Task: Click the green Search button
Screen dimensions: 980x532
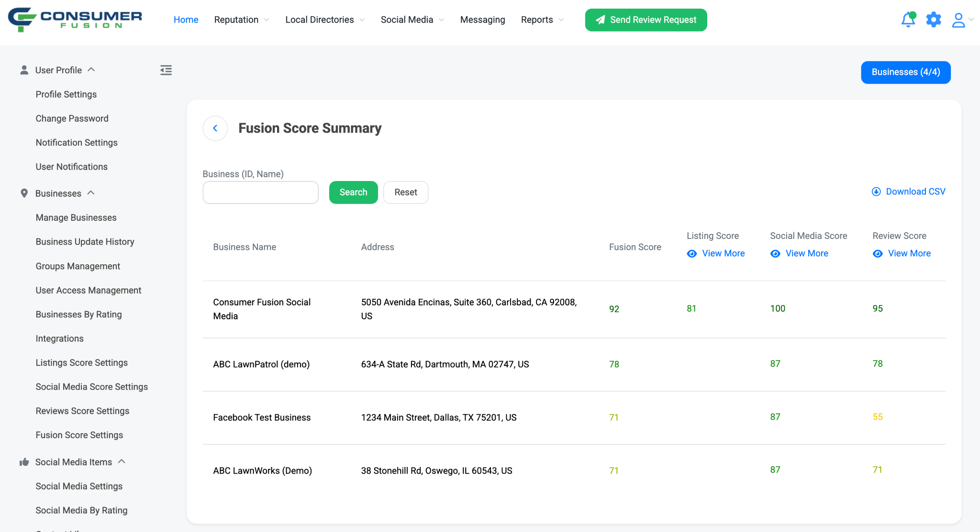Action: point(353,192)
